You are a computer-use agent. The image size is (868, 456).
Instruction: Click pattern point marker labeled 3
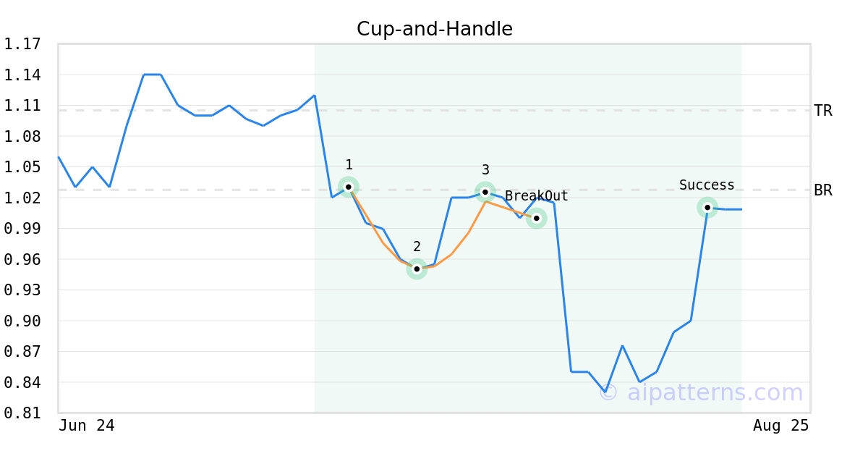485,192
